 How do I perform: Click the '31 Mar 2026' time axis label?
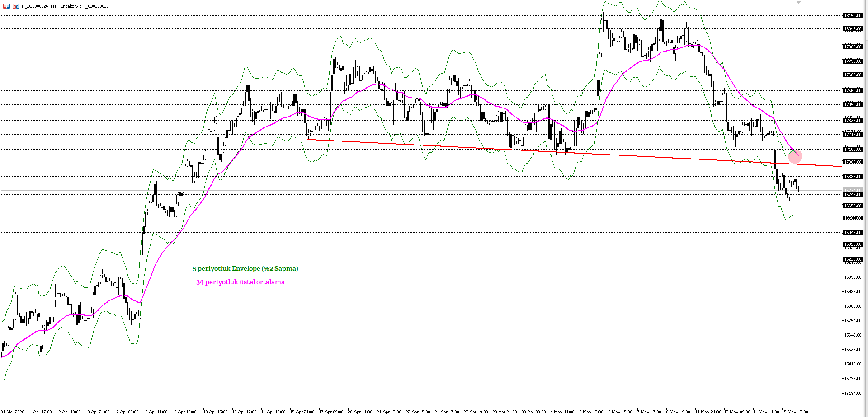pos(13,412)
